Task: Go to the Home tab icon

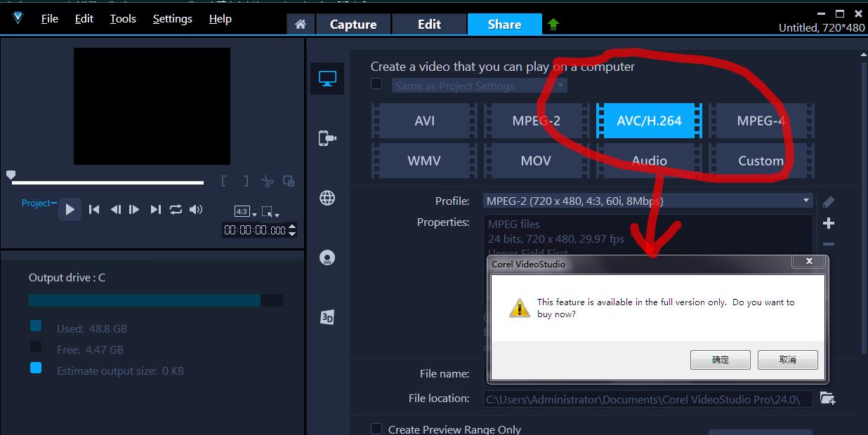Action: (x=300, y=25)
